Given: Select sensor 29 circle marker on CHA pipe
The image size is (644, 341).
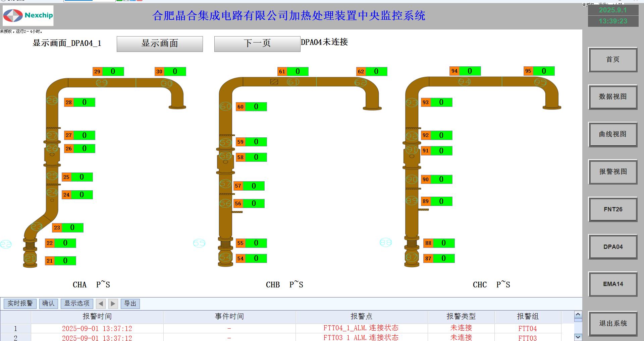Looking at the screenshot, I should click(102, 82).
